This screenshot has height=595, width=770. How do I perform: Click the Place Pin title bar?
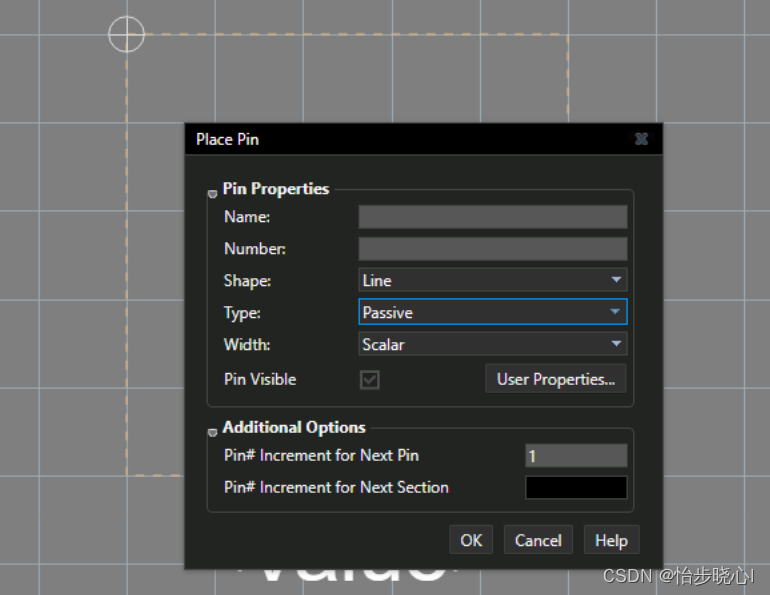coord(400,139)
